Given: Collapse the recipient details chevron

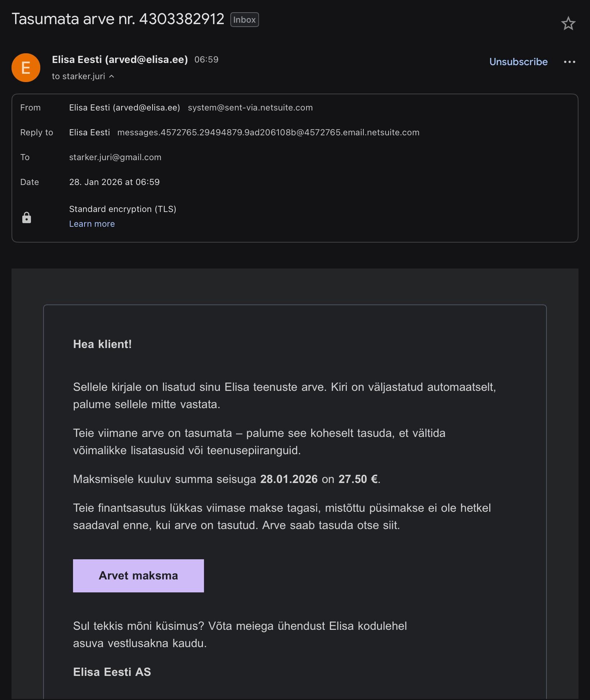Looking at the screenshot, I should (x=112, y=76).
